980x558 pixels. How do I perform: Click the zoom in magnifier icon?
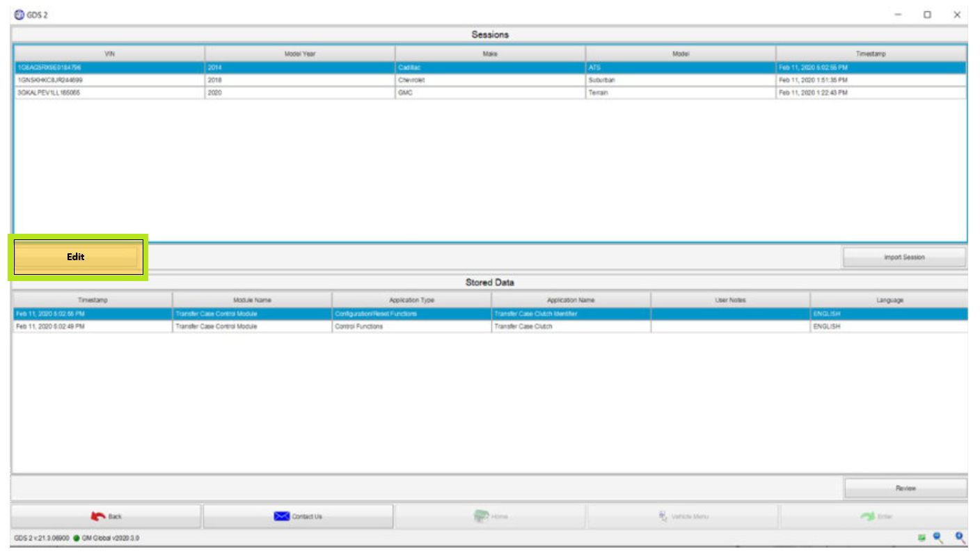click(x=960, y=537)
